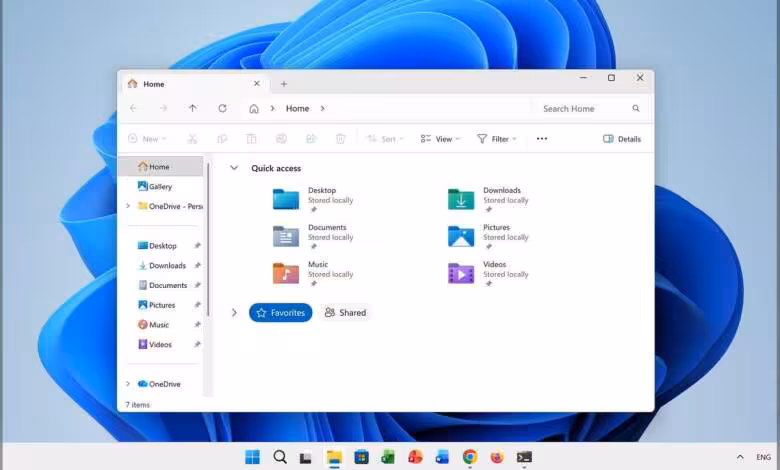
Task: Click the Delete trash can icon
Action: (x=341, y=139)
